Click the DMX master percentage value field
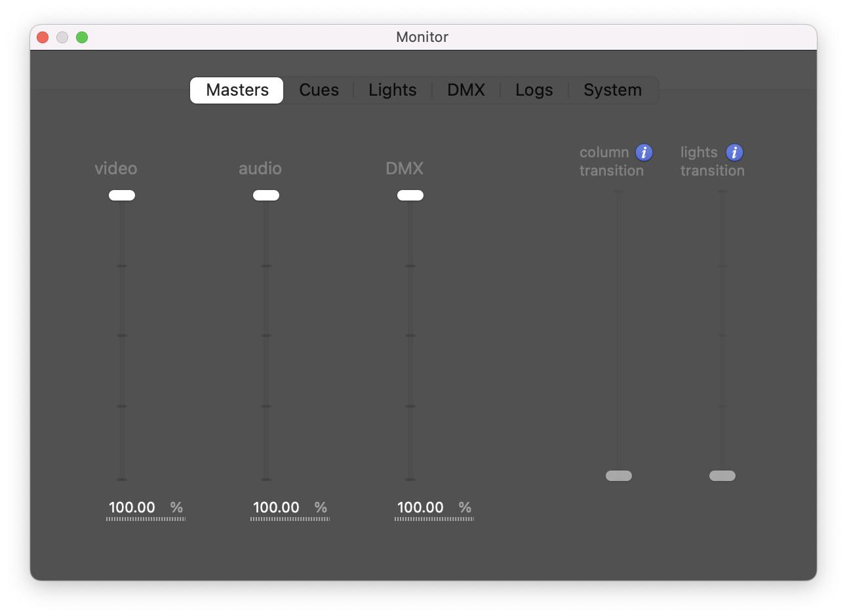 click(421, 508)
